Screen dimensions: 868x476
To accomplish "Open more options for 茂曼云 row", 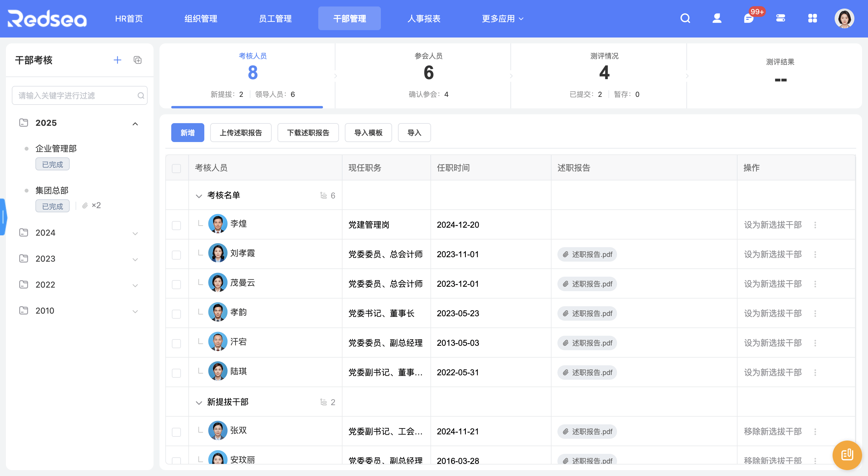I will coord(815,284).
